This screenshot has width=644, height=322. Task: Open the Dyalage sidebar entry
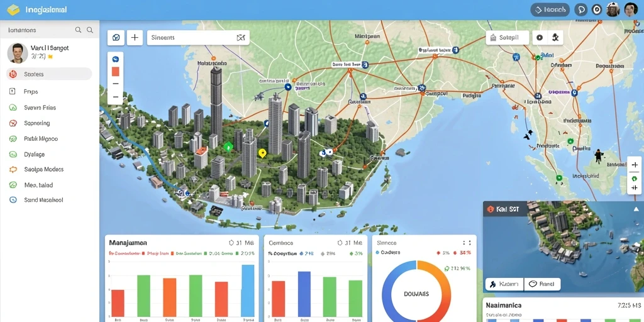click(x=49, y=155)
